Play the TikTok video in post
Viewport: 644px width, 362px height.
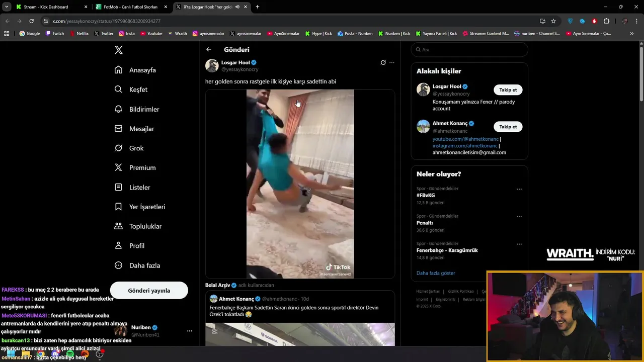[300, 184]
